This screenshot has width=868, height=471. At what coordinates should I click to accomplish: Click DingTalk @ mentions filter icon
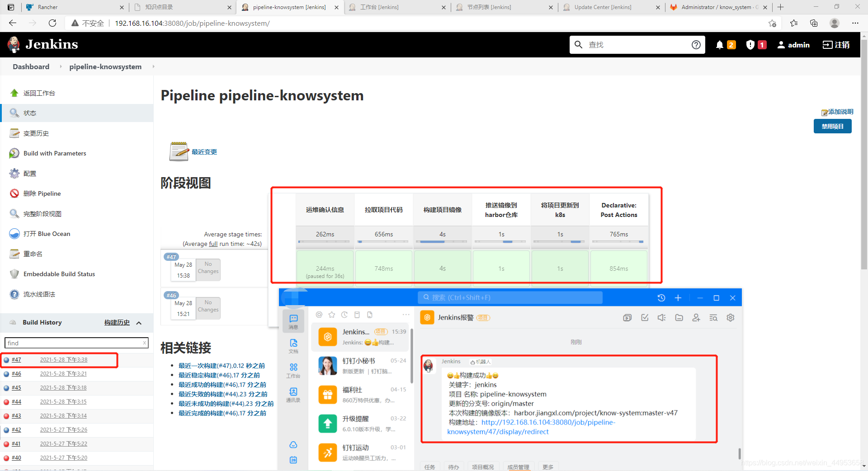pos(319,315)
